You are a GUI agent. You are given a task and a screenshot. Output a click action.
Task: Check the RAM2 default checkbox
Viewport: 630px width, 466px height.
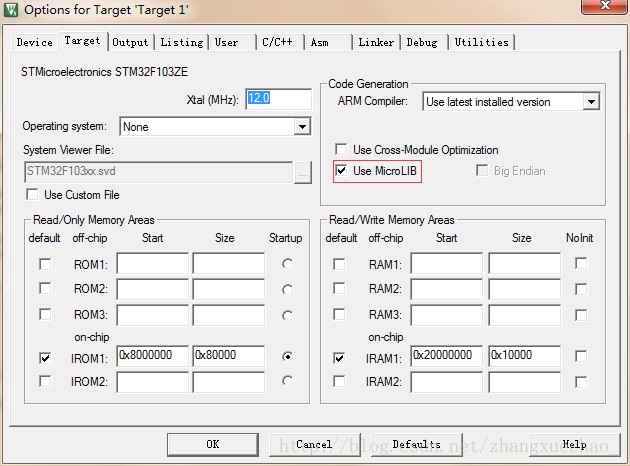pos(339,288)
